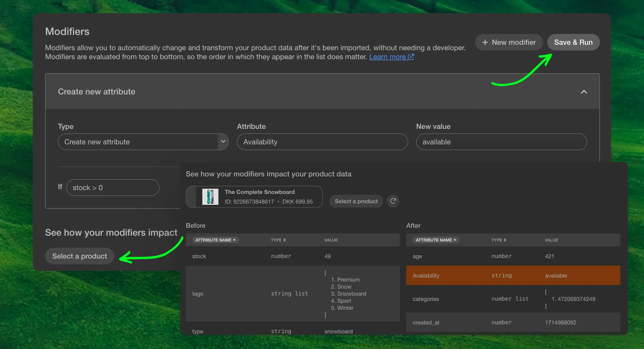This screenshot has height=349, width=644.
Task: Click the created_at attribute in After table
Action: pyautogui.click(x=426, y=322)
